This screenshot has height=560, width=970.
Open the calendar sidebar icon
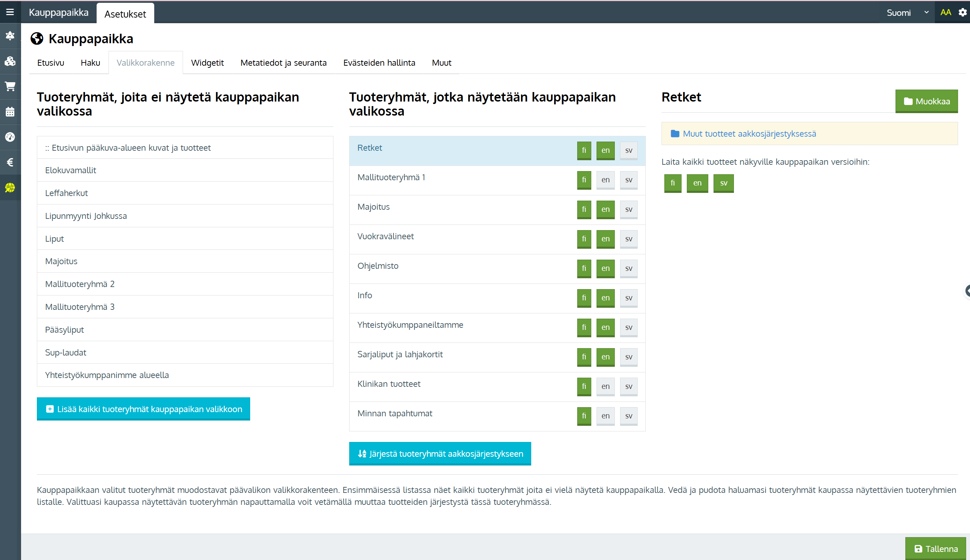coord(10,111)
